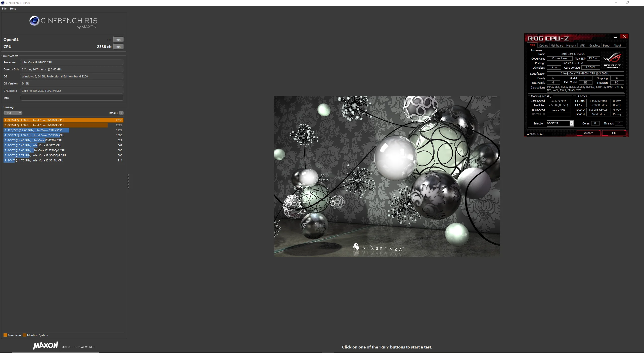Screen dimensions: 644x353
Task: Run the CPU benchmark test
Action: pyautogui.click(x=118, y=47)
